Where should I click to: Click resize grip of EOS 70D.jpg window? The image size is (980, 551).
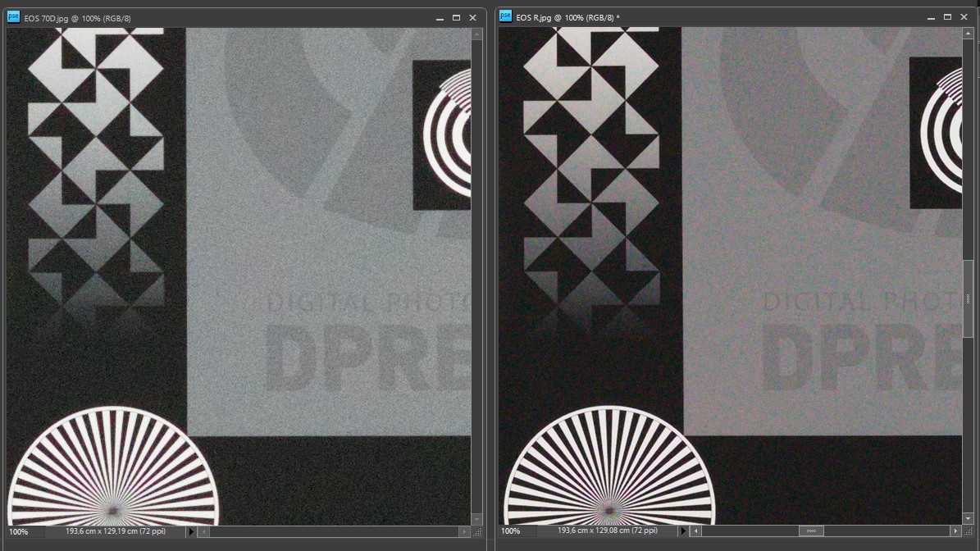tap(477, 531)
